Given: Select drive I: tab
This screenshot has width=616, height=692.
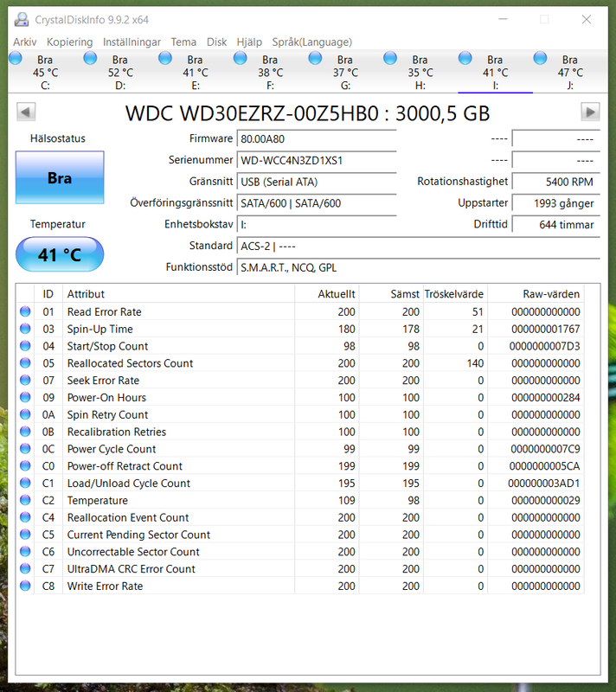Looking at the screenshot, I should click(496, 72).
